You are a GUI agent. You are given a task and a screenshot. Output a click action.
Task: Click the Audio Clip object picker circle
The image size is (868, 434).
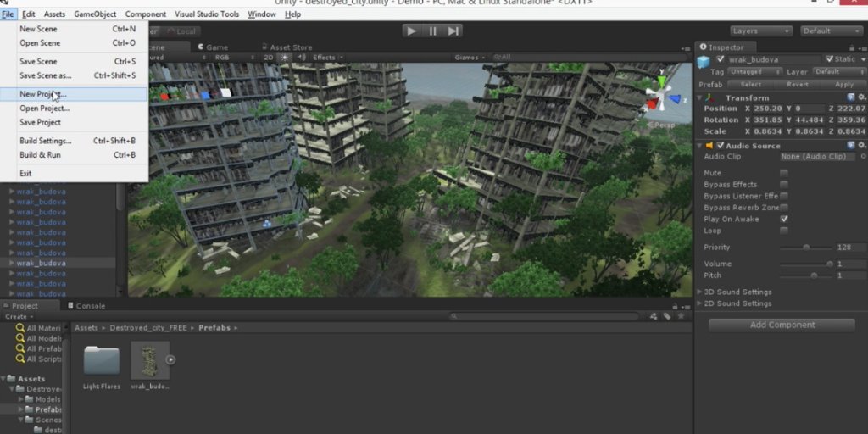[863, 157]
